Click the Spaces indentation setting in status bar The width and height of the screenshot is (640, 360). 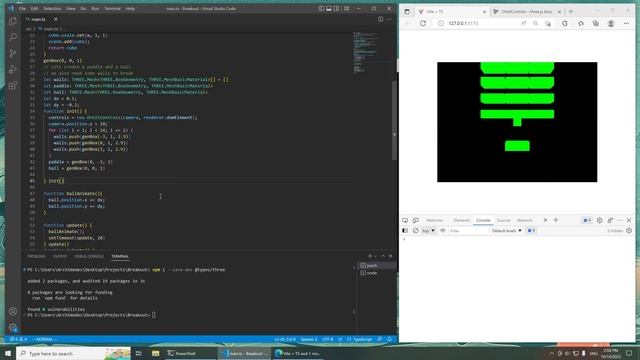coord(309,339)
